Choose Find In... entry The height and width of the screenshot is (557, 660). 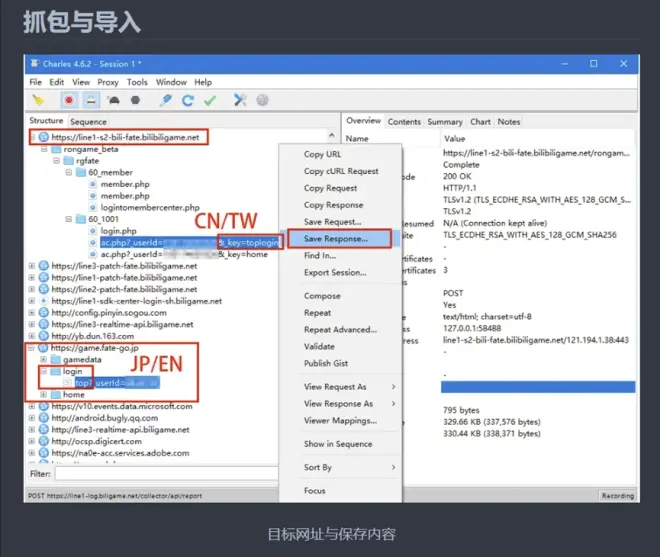[320, 256]
